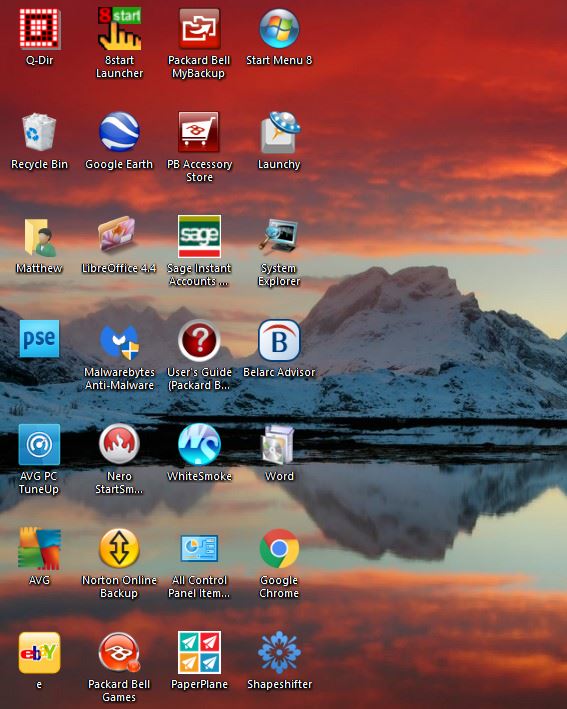Select the Shapeshifter flower icon
The height and width of the screenshot is (709, 567).
[279, 652]
